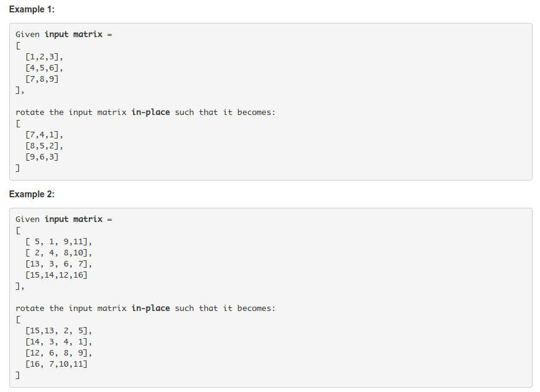Click the [7,8,9] matrix row
Screen dimensions: 540x392
click(x=42, y=79)
